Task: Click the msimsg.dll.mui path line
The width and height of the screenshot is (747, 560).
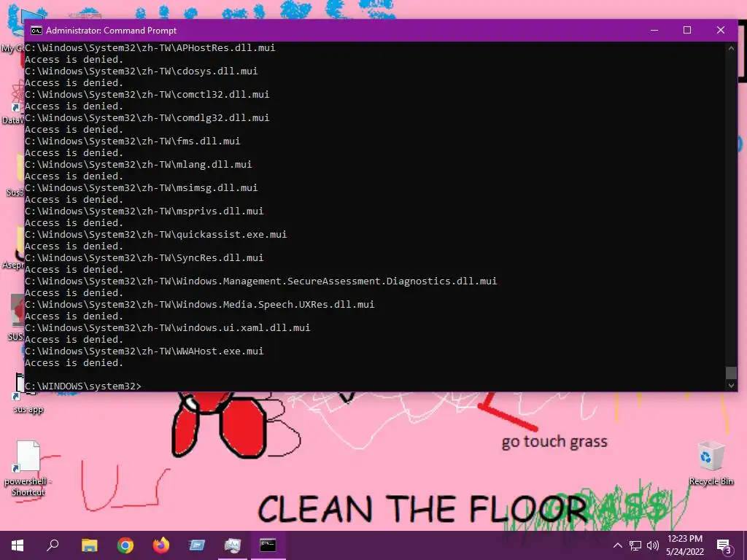Action: (141, 187)
